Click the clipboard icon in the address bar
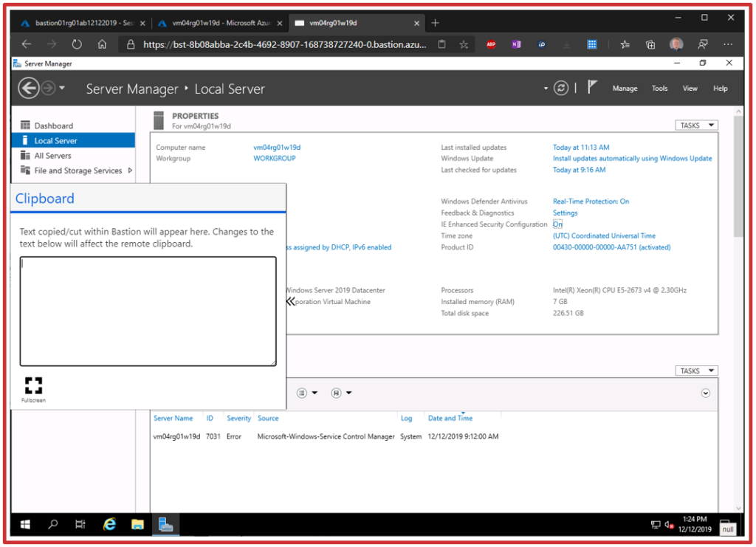This screenshot has height=547, width=756. point(441,45)
